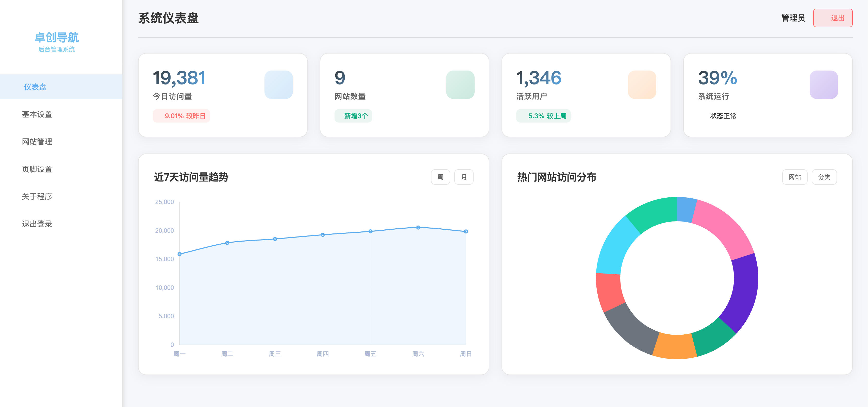
Task: Click the 1,346 active users value
Action: [x=539, y=78]
